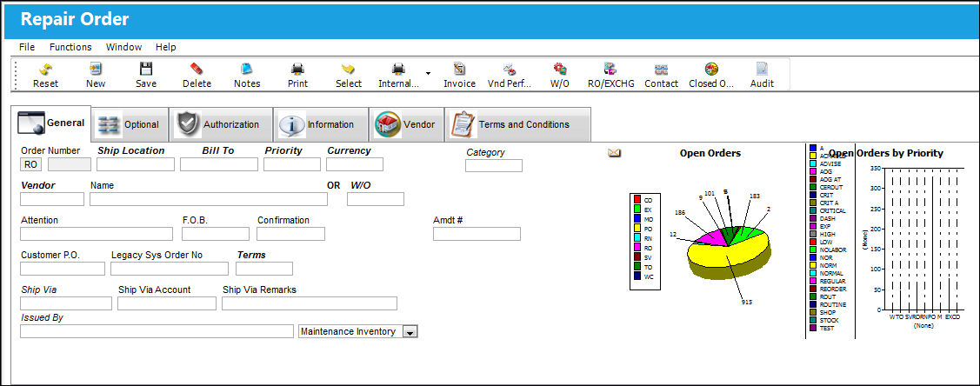The height and width of the screenshot is (386, 980).
Task: Click the Terms field label
Action: pyautogui.click(x=251, y=255)
